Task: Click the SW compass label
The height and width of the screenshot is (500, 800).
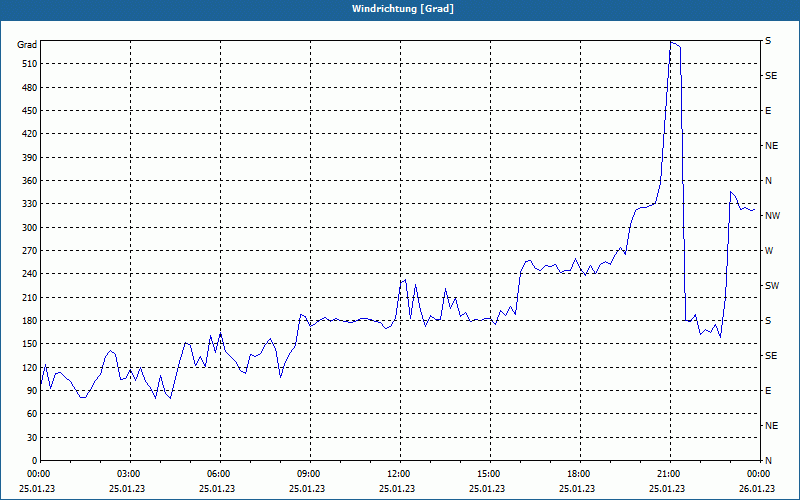Action: pyautogui.click(x=772, y=286)
